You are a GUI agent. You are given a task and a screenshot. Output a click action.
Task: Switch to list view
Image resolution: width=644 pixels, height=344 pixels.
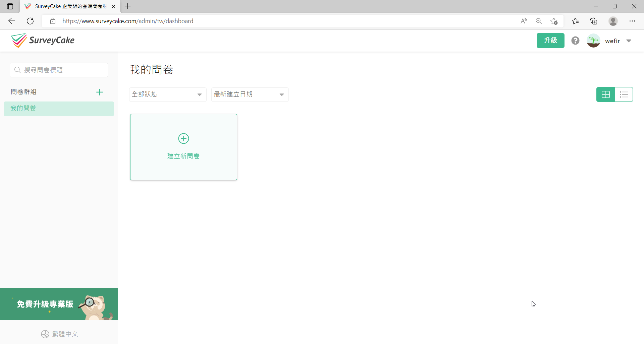(x=624, y=94)
